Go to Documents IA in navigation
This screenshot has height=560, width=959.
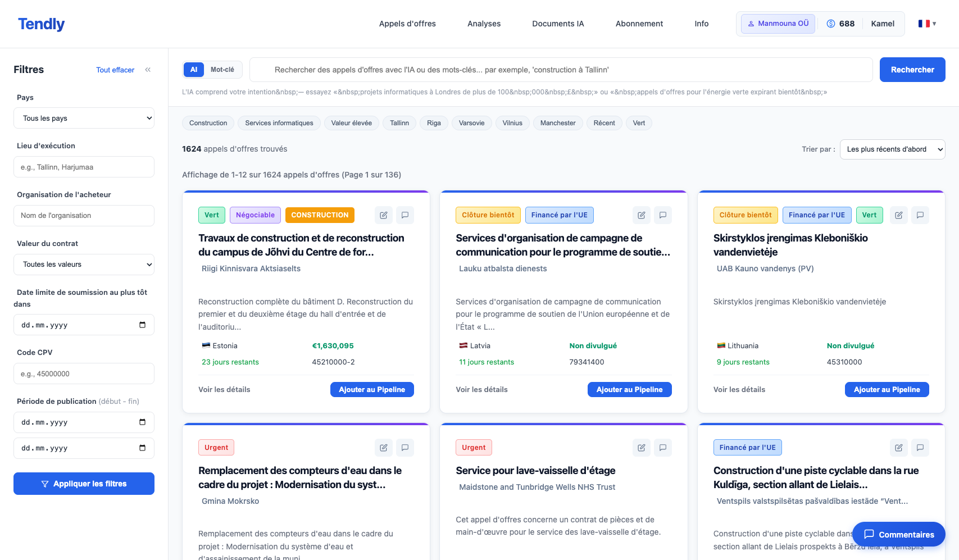tap(558, 24)
